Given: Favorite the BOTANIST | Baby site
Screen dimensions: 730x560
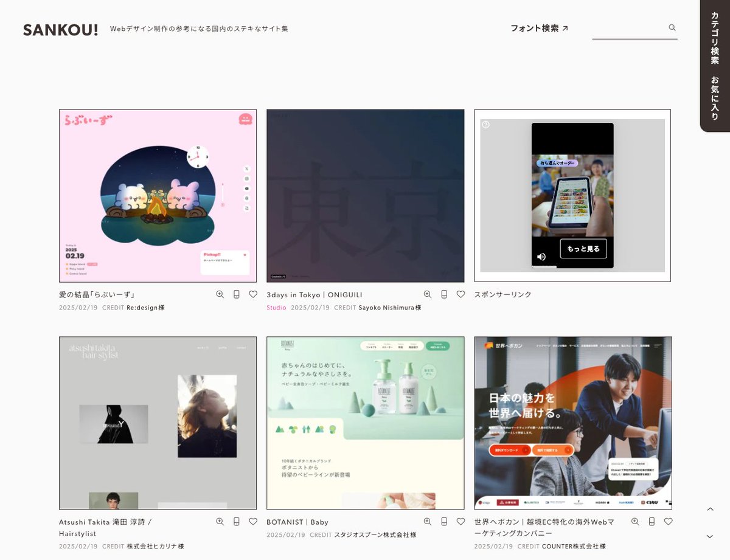Looking at the screenshot, I should click(x=461, y=522).
